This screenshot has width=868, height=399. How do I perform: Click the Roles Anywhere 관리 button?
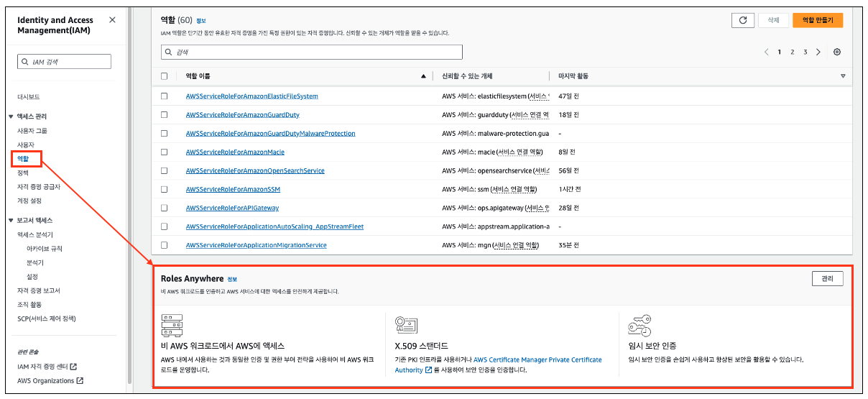point(827,279)
